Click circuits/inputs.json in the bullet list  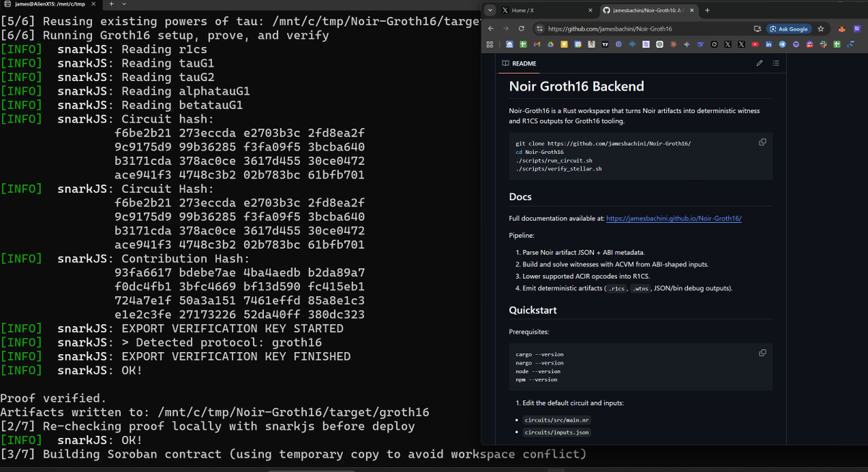pyautogui.click(x=556, y=432)
